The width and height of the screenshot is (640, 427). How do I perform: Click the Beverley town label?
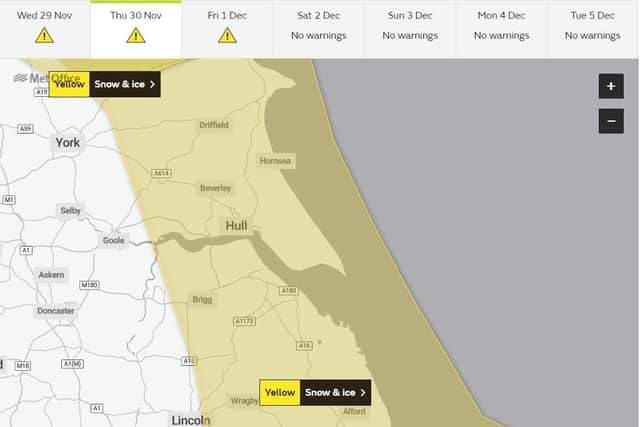216,188
